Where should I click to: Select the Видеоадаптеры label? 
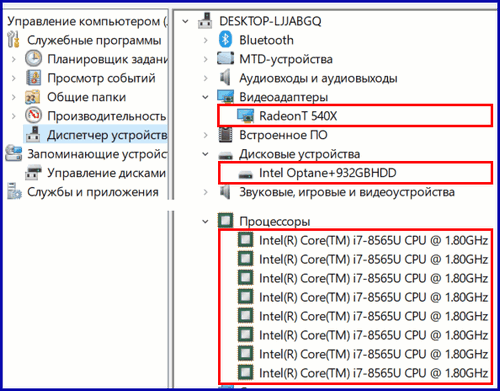click(284, 97)
